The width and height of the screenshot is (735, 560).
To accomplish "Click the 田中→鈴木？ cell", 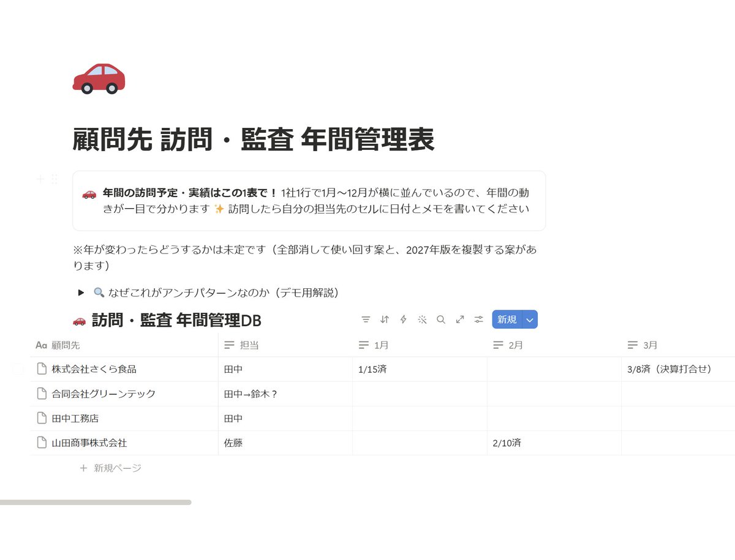I will (x=285, y=394).
